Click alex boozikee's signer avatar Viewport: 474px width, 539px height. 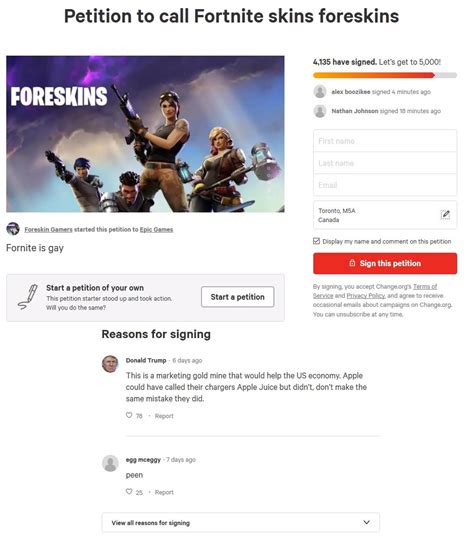point(320,91)
